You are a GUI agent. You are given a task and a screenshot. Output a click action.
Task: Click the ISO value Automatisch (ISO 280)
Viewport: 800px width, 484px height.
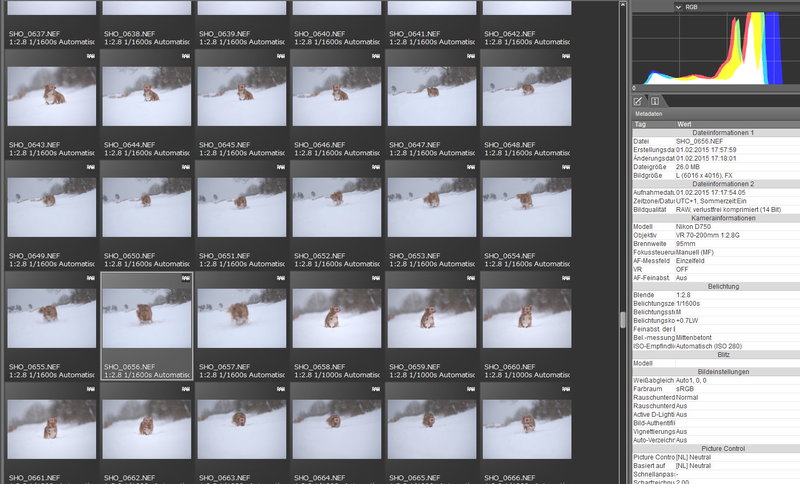(x=709, y=346)
